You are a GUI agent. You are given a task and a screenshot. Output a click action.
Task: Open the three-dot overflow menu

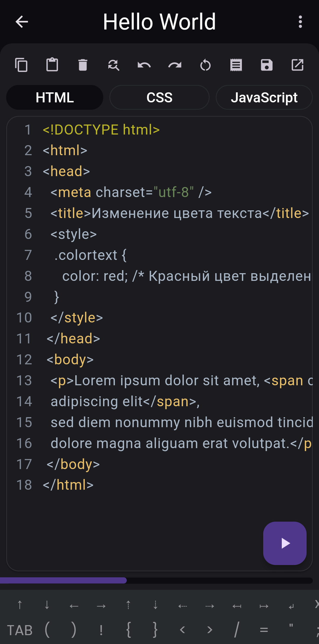300,22
